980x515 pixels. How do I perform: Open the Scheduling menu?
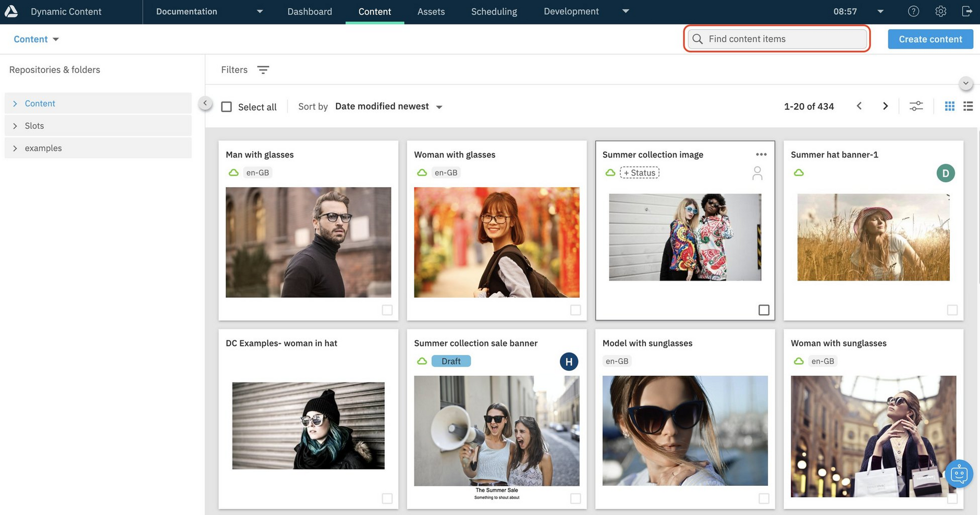(493, 11)
